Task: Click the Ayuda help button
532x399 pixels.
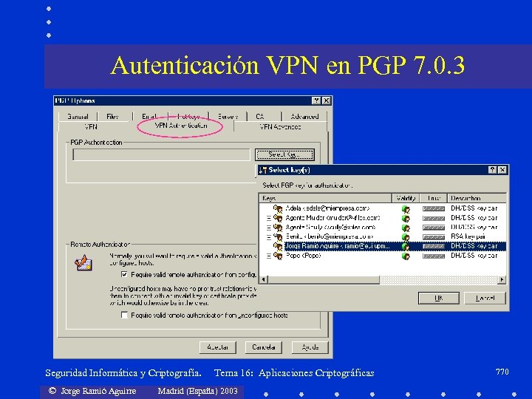Action: [310, 347]
